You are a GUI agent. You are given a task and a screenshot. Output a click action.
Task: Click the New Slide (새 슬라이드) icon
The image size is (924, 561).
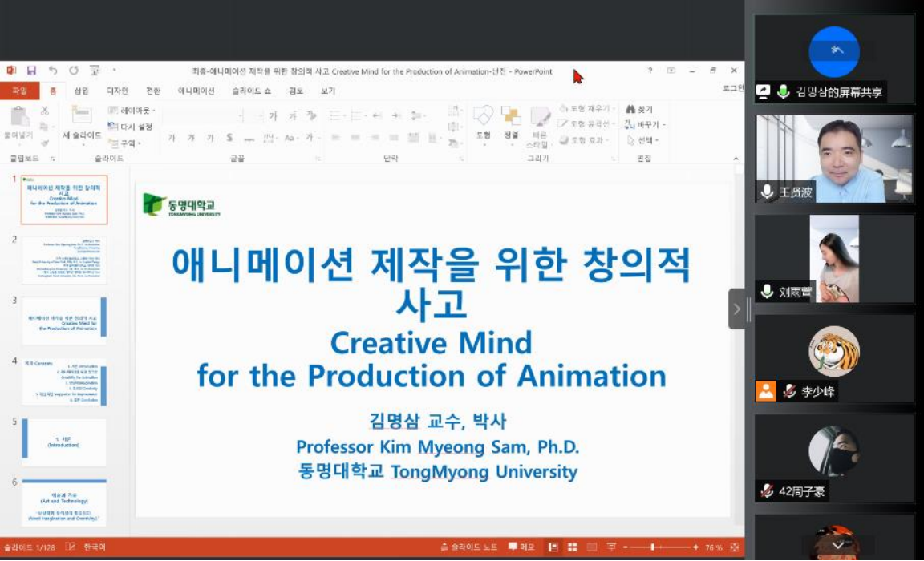tap(82, 115)
